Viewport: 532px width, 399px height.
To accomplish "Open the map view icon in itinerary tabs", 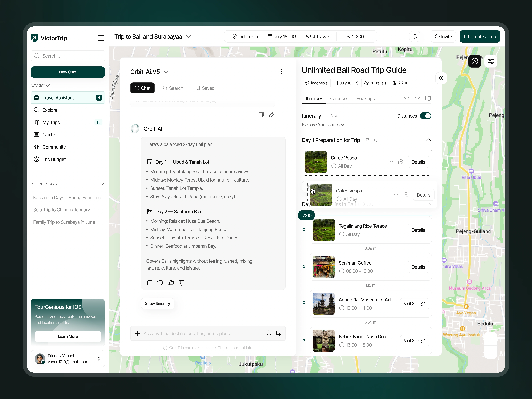I will coord(428,98).
